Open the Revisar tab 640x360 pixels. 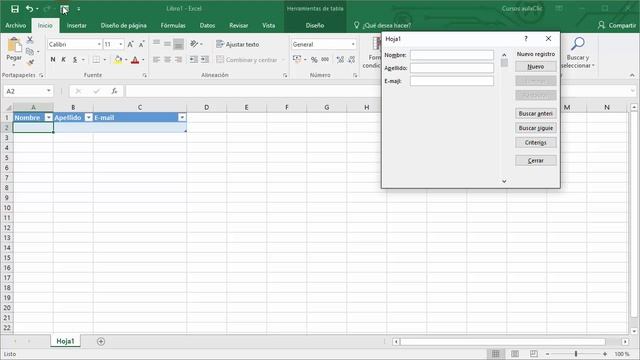(x=239, y=25)
